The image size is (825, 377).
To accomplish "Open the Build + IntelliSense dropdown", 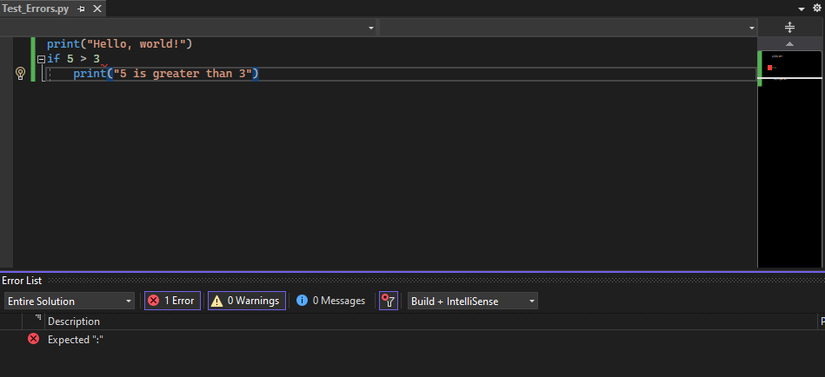I will pos(472,301).
